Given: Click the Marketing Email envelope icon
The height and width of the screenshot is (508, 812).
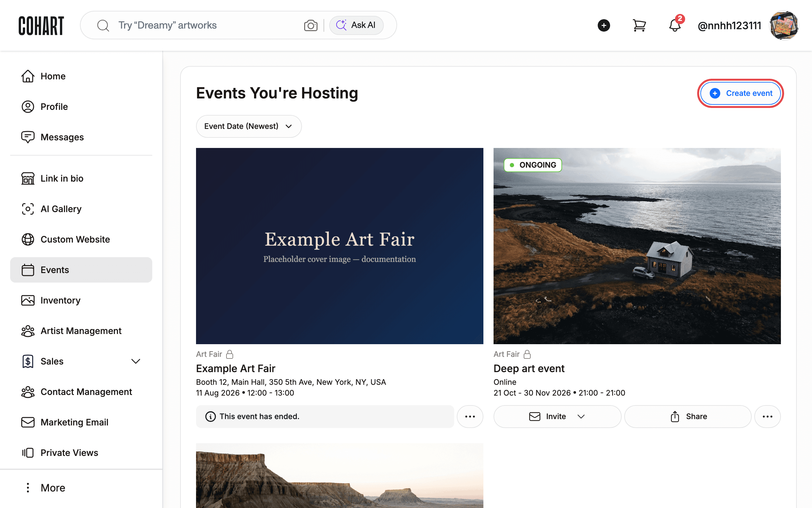Looking at the screenshot, I should pyautogui.click(x=28, y=422).
